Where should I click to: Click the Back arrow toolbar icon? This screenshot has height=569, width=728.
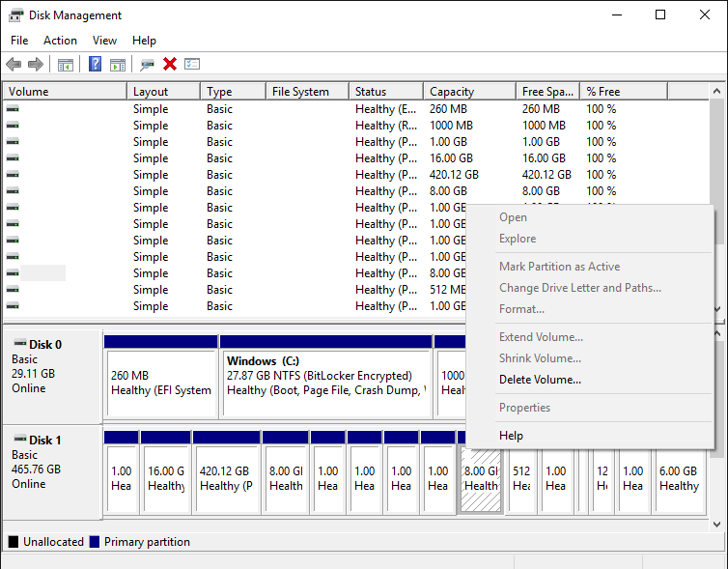click(14, 64)
